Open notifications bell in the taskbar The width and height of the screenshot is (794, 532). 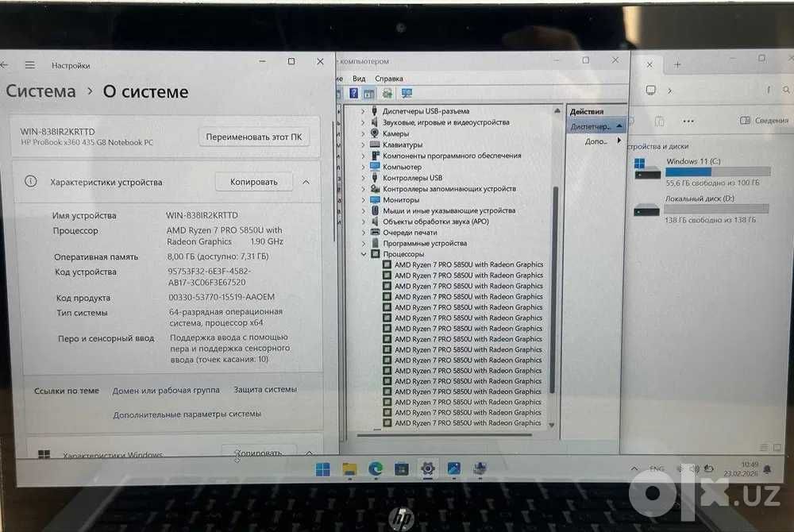pyautogui.click(x=768, y=470)
